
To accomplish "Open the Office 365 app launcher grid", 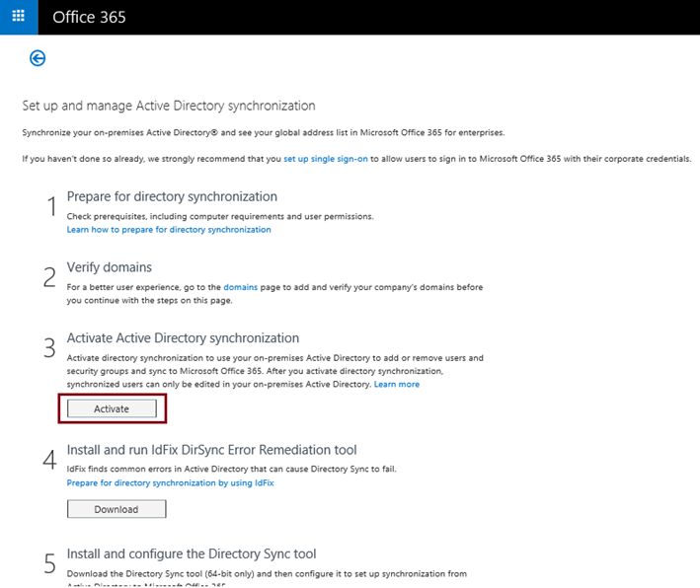I will (19, 17).
